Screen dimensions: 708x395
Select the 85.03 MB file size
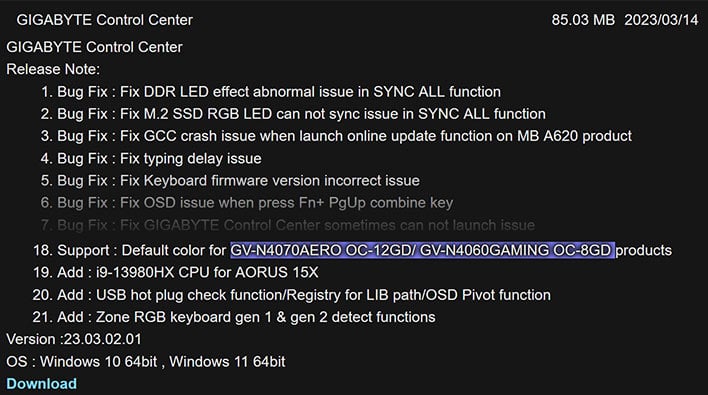pos(583,20)
